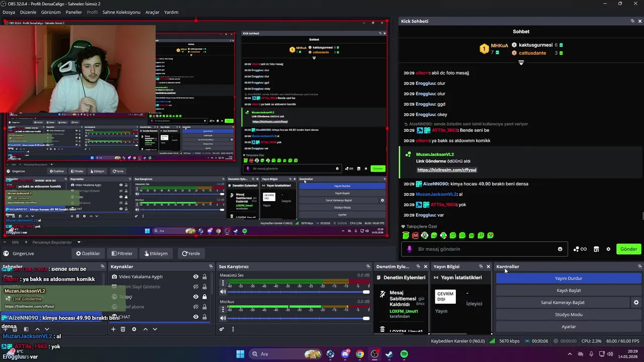Open the Paneller menu
The image size is (644, 362).
(73, 12)
